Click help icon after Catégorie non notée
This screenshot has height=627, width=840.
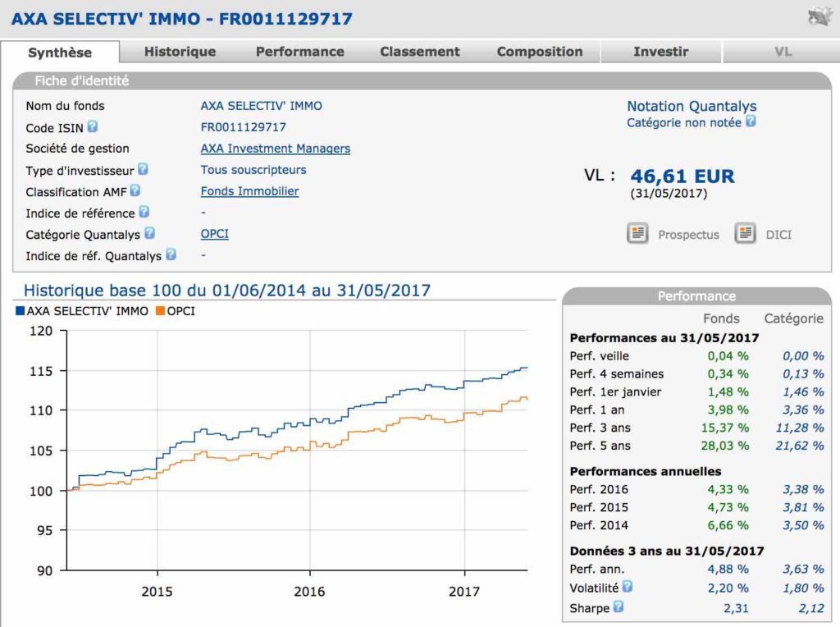pos(751,121)
